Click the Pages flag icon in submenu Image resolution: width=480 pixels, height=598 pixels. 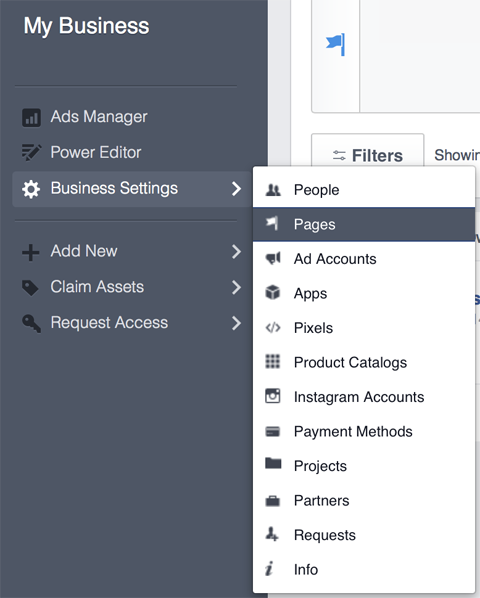[x=272, y=223]
